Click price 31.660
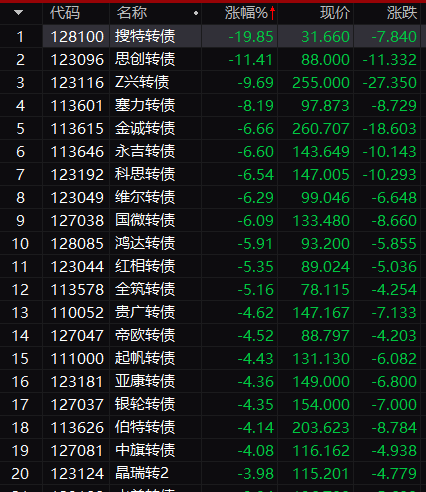The image size is (426, 492). (x=325, y=37)
